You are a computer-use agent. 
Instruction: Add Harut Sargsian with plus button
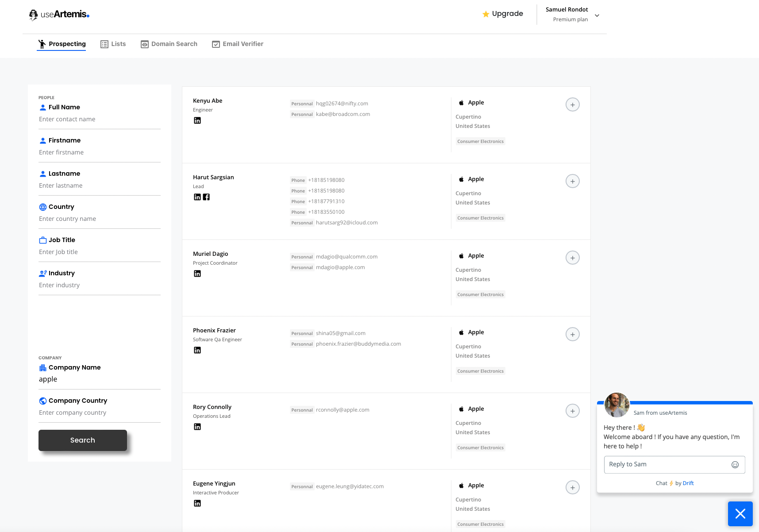pos(573,181)
